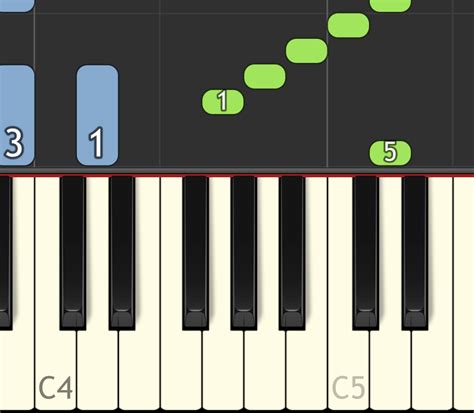This screenshot has height=413, width=474.
Task: Click the G#4 black key
Action: point(244,253)
